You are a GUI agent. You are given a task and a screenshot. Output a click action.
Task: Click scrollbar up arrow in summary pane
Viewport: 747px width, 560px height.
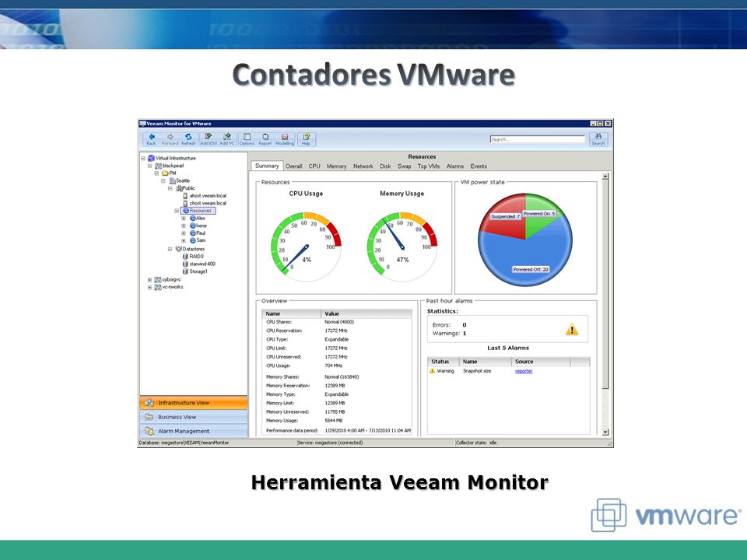[x=605, y=177]
